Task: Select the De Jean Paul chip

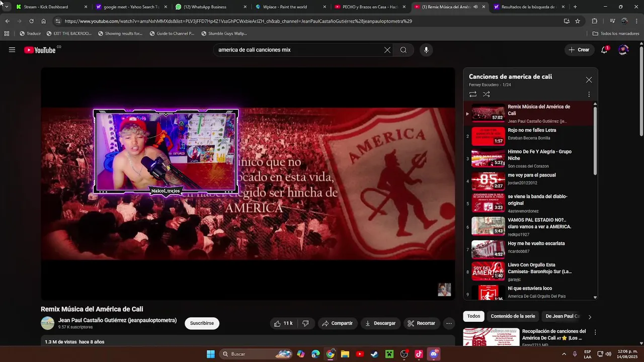Action: click(561, 316)
